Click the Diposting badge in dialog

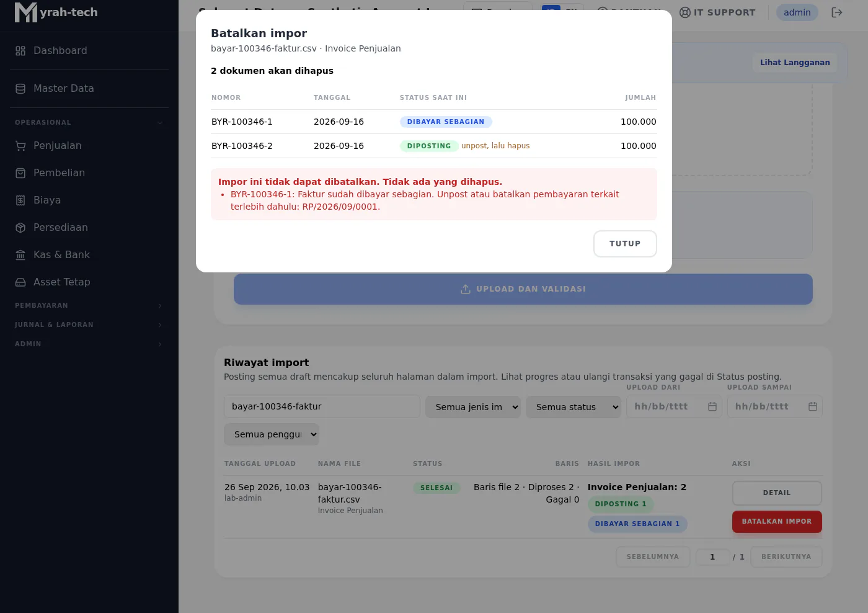pyautogui.click(x=429, y=146)
